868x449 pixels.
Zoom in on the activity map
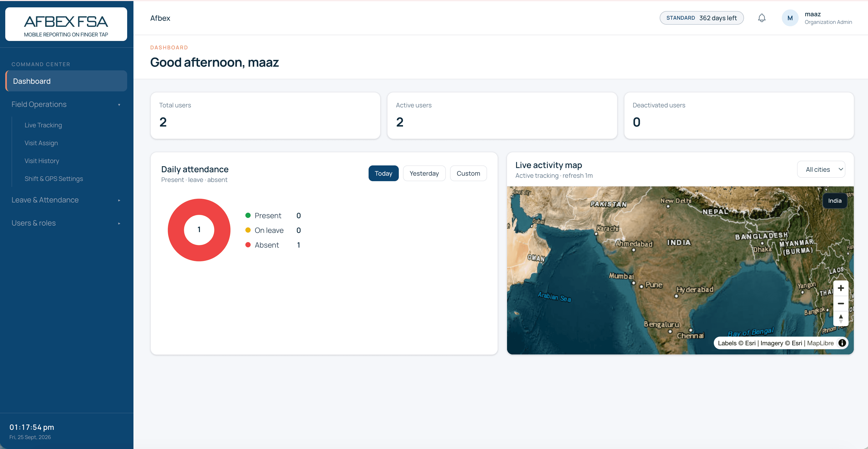click(841, 288)
